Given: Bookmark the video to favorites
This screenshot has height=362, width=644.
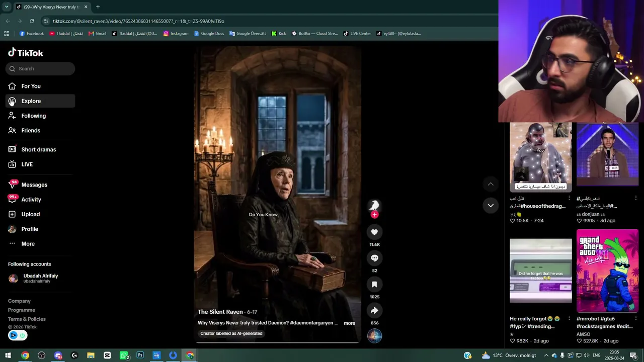Looking at the screenshot, I should coord(374,284).
